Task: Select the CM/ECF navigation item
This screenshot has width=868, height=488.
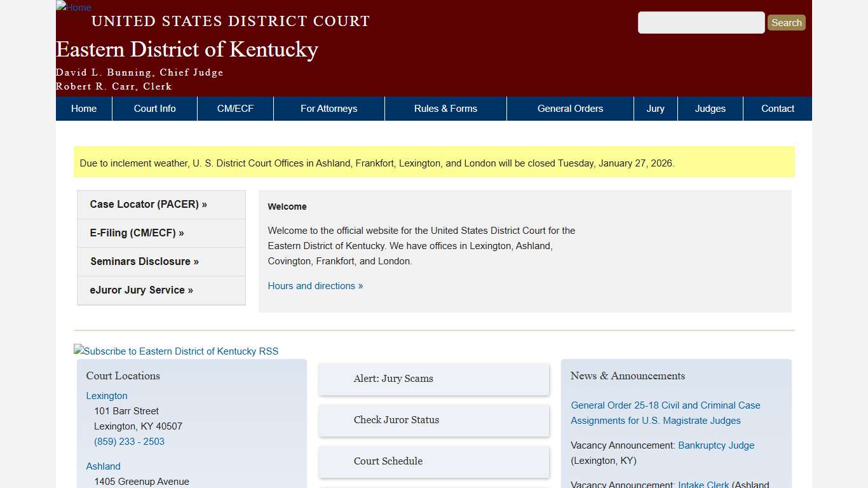Action: (x=235, y=108)
